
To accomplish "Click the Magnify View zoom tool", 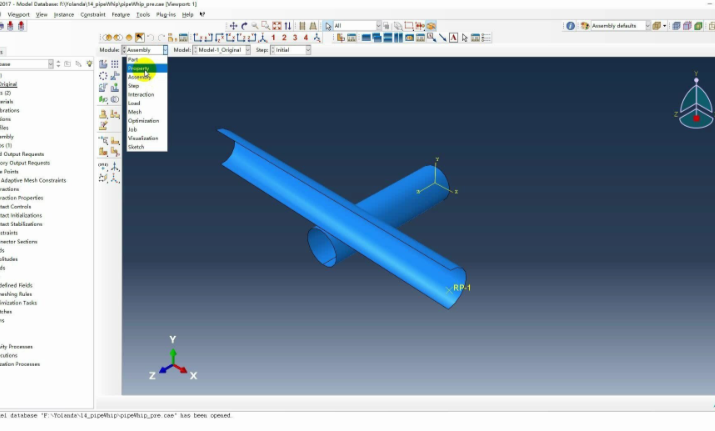I will coord(256,25).
